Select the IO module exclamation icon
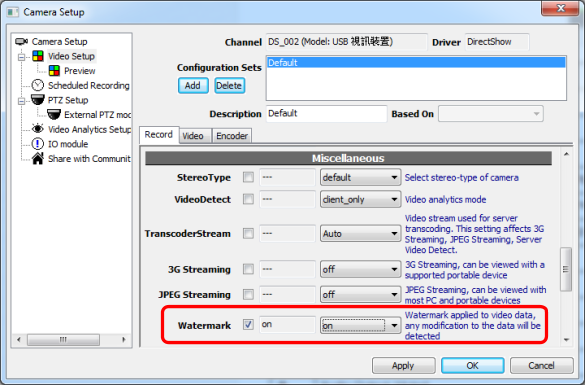This screenshot has width=585, height=385. (x=38, y=144)
